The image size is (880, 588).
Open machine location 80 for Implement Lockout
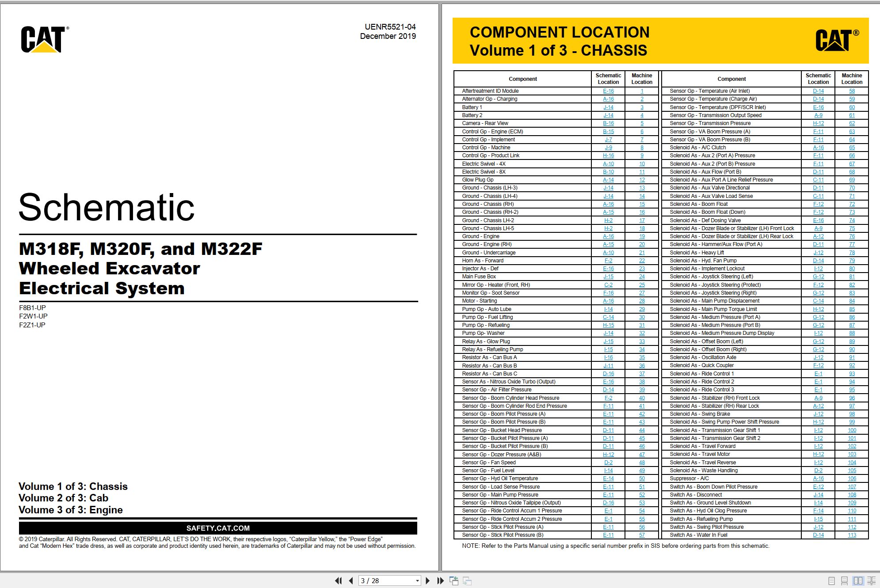[x=852, y=269]
